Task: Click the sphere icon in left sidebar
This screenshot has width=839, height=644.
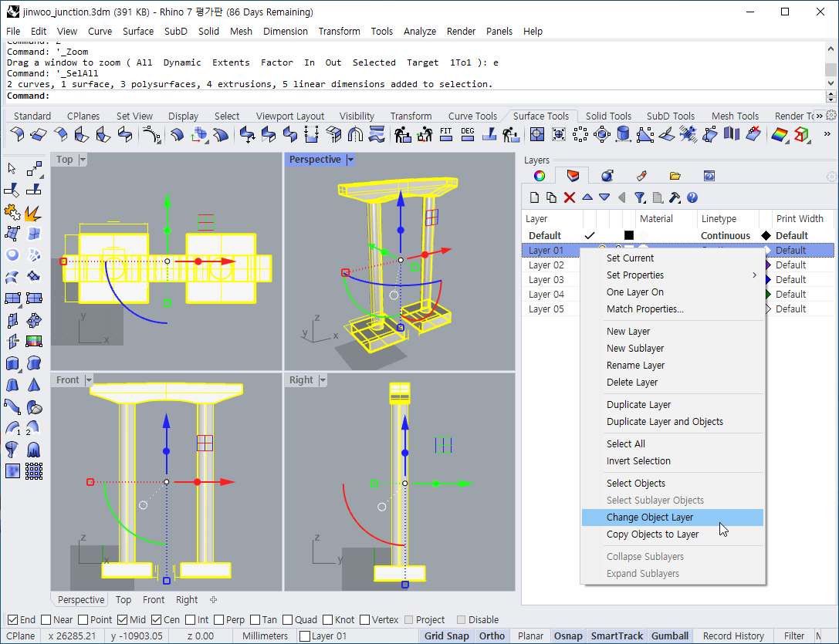Action: (12, 255)
